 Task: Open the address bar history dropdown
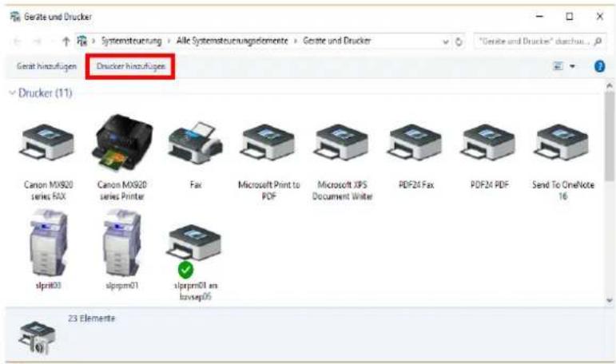(x=446, y=42)
